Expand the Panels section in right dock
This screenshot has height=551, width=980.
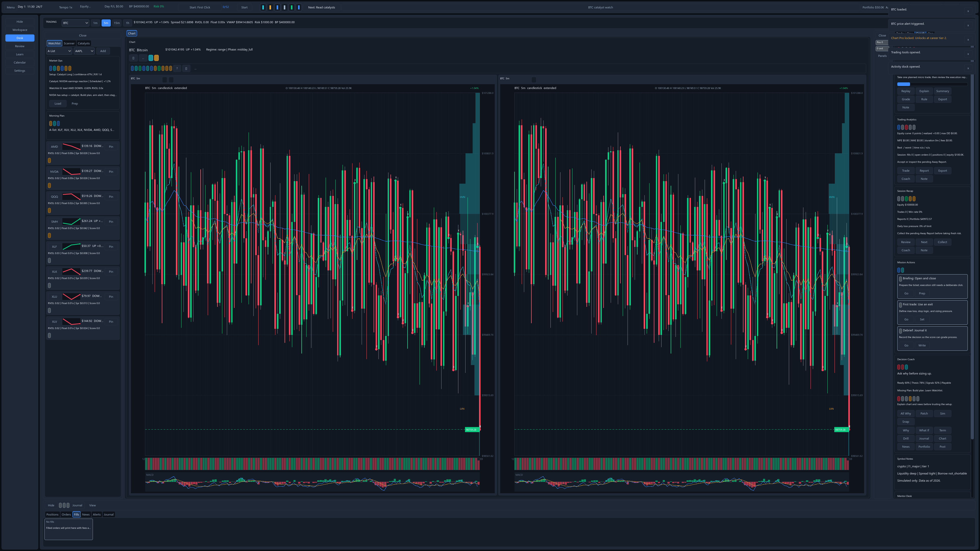tap(882, 56)
